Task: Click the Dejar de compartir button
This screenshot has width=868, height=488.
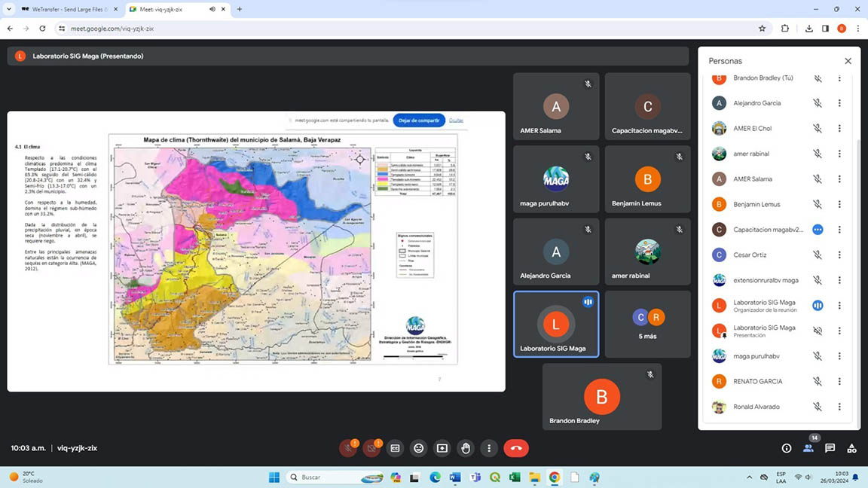Action: (x=419, y=120)
